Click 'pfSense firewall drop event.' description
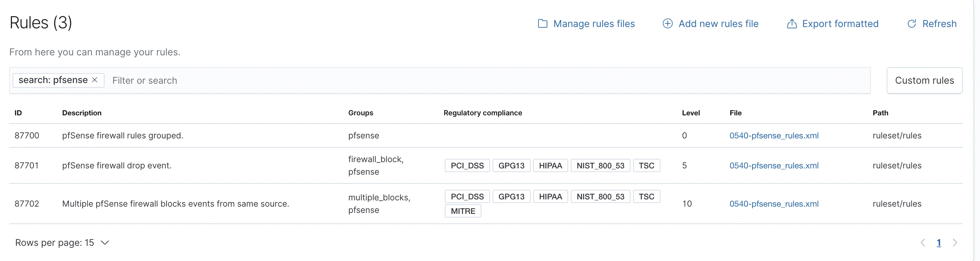Image resolution: width=980 pixels, height=261 pixels. point(117,165)
